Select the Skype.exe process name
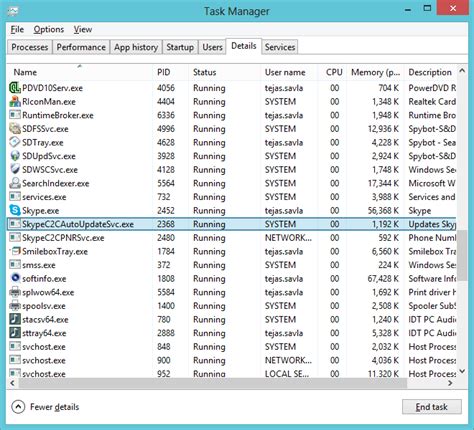This screenshot has width=474, height=430. [40, 211]
